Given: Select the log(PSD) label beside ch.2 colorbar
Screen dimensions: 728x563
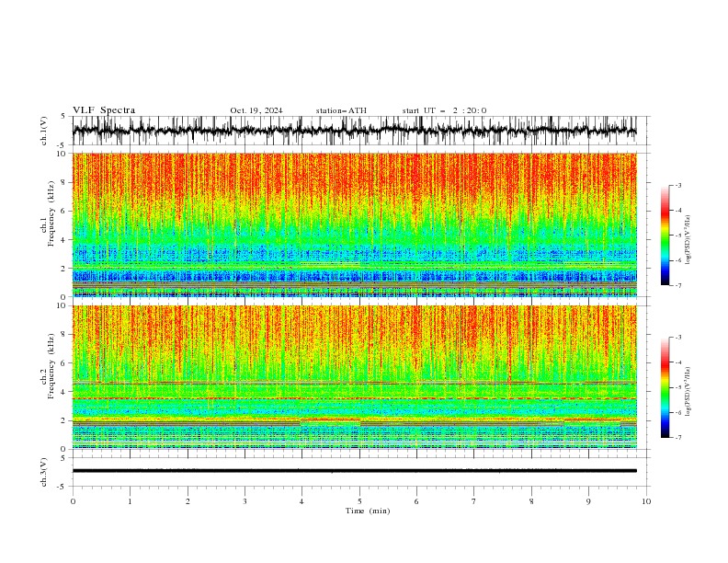Looking at the screenshot, I should pyautogui.click(x=688, y=392).
